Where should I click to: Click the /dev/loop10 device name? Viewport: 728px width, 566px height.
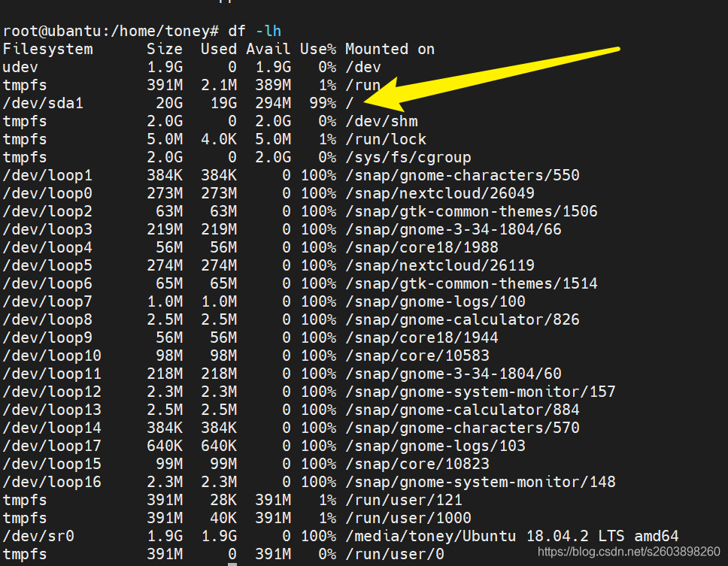pyautogui.click(x=52, y=356)
